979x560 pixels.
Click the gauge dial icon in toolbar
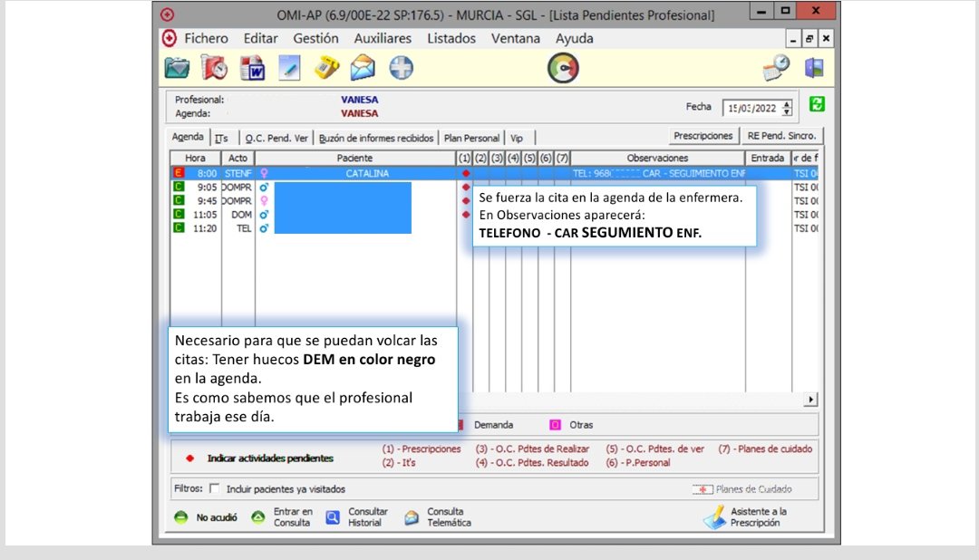(x=563, y=68)
